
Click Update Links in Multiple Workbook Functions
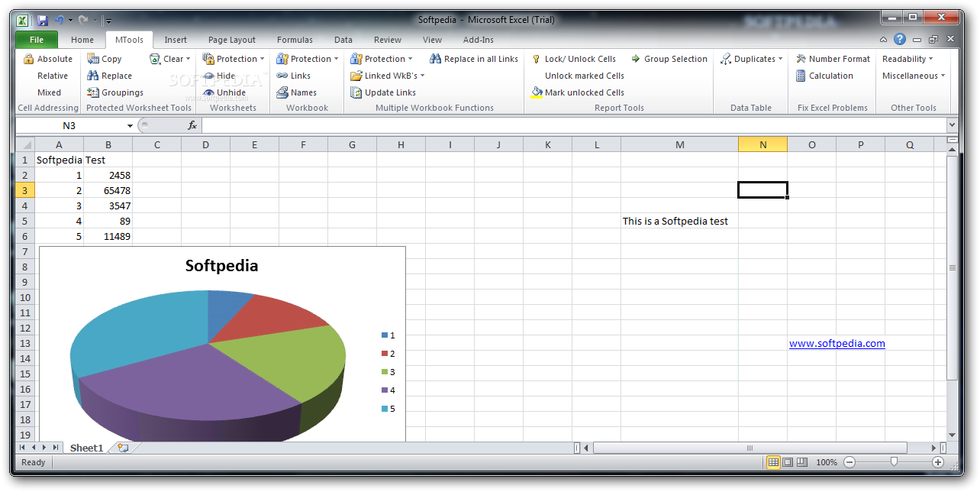click(x=383, y=92)
